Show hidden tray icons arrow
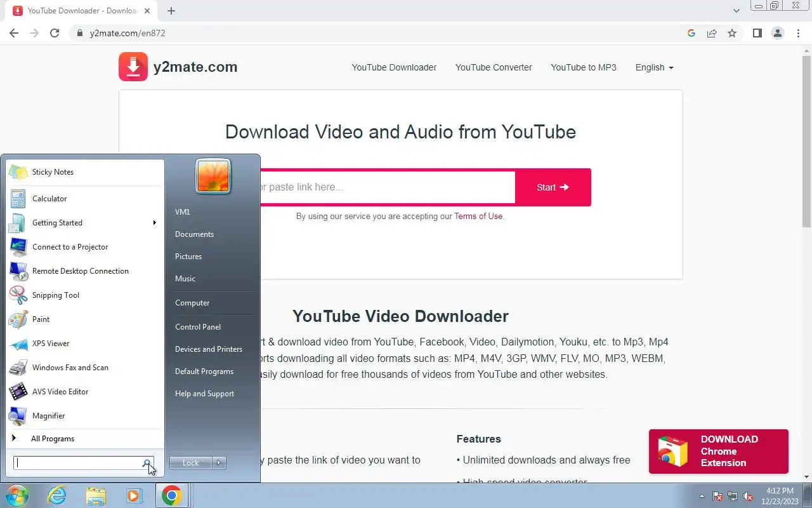The width and height of the screenshot is (812, 508). [702, 496]
